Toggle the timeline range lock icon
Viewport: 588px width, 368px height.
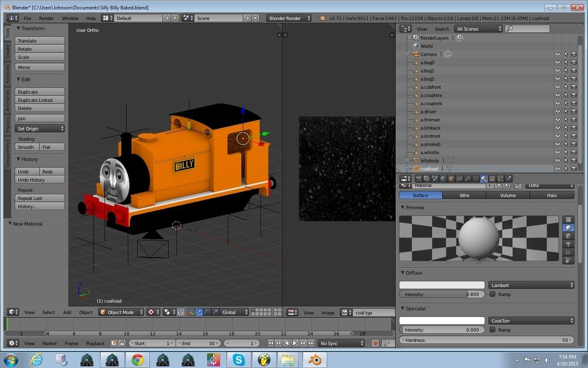pos(122,343)
